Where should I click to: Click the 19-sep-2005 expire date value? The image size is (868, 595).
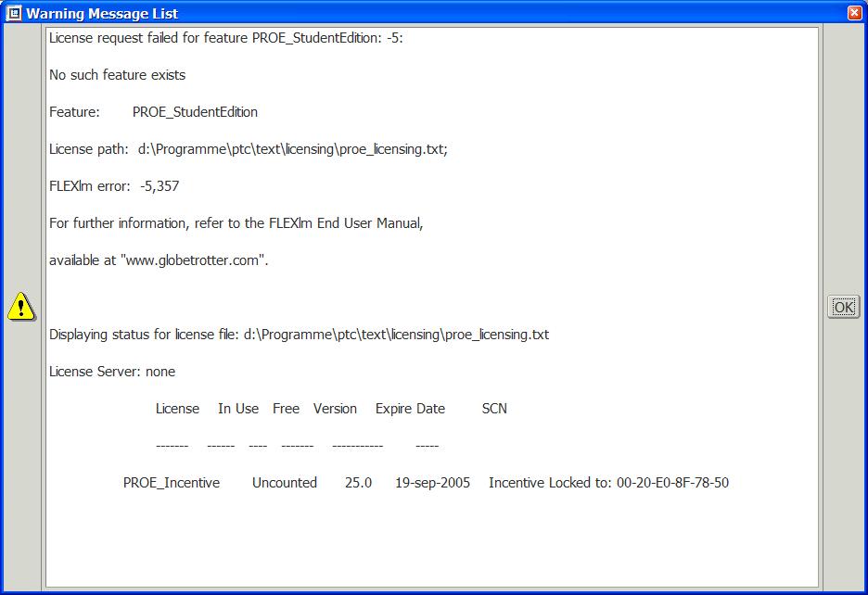[x=432, y=483]
